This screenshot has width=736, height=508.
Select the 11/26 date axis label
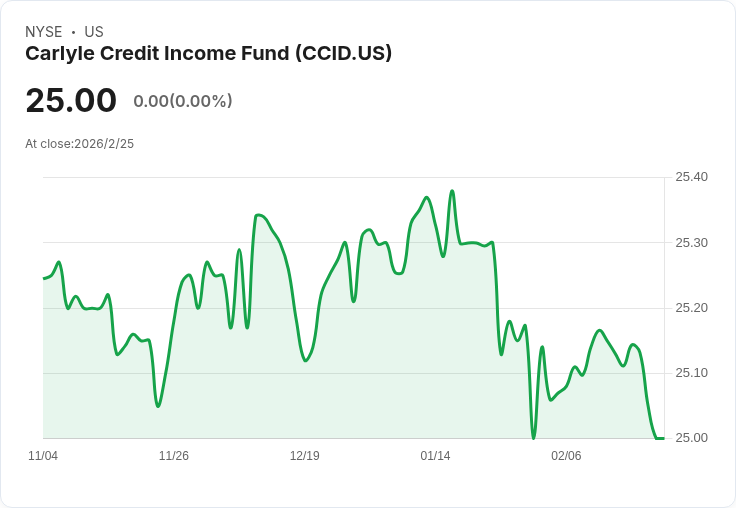click(x=174, y=456)
